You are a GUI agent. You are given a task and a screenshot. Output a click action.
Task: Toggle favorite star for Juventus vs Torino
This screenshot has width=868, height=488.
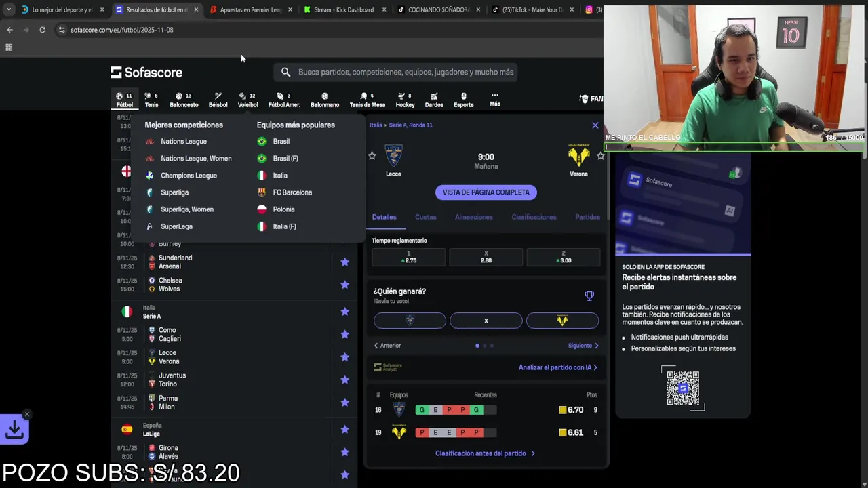click(x=344, y=380)
